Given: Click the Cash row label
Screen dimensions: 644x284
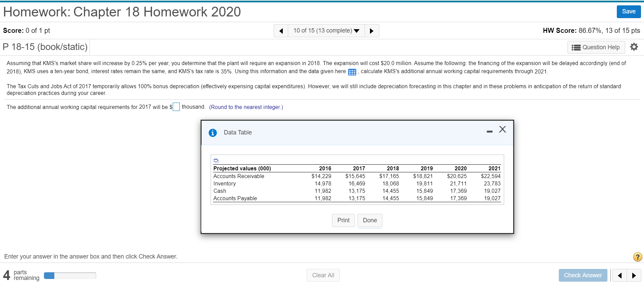Looking at the screenshot, I should coord(220,191).
